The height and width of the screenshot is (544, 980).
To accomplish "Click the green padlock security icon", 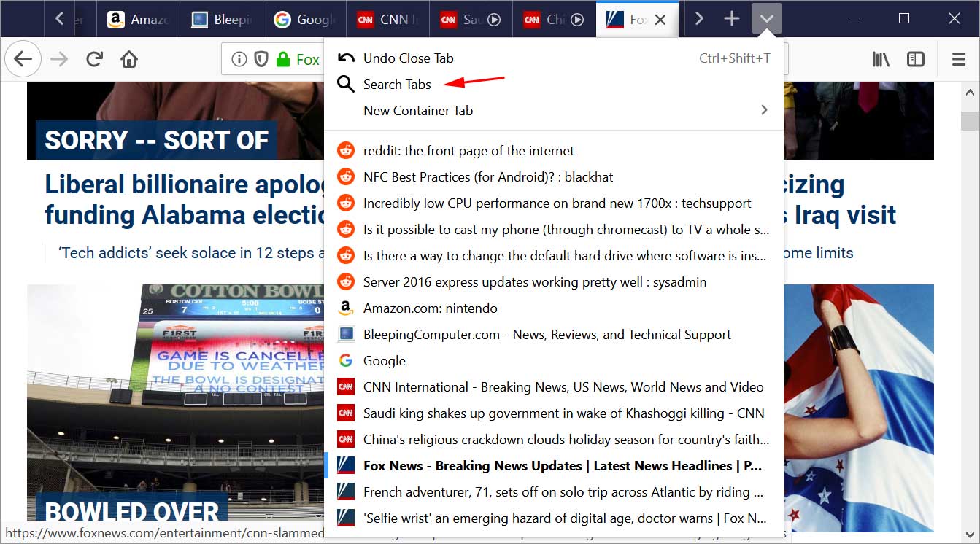I will (x=283, y=59).
